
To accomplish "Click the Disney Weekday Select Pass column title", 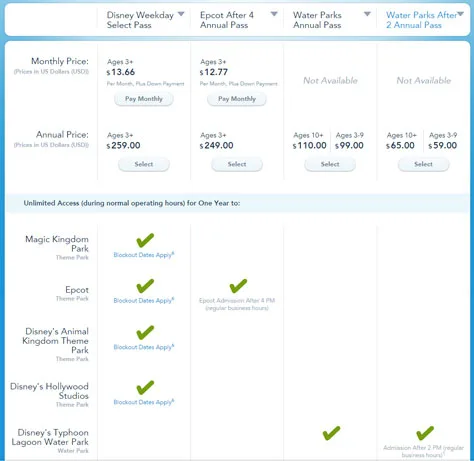I will coord(140,20).
